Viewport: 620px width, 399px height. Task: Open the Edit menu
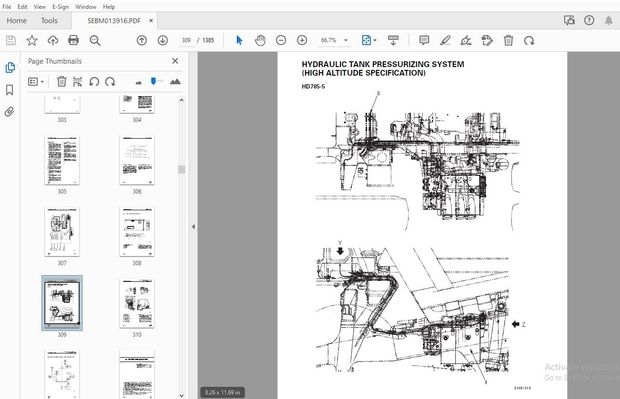[x=23, y=7]
